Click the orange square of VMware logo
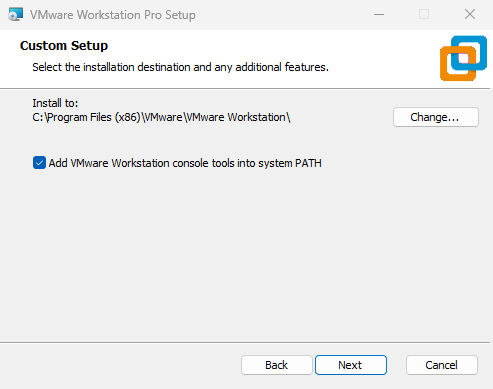The image size is (493, 389). 458,64
